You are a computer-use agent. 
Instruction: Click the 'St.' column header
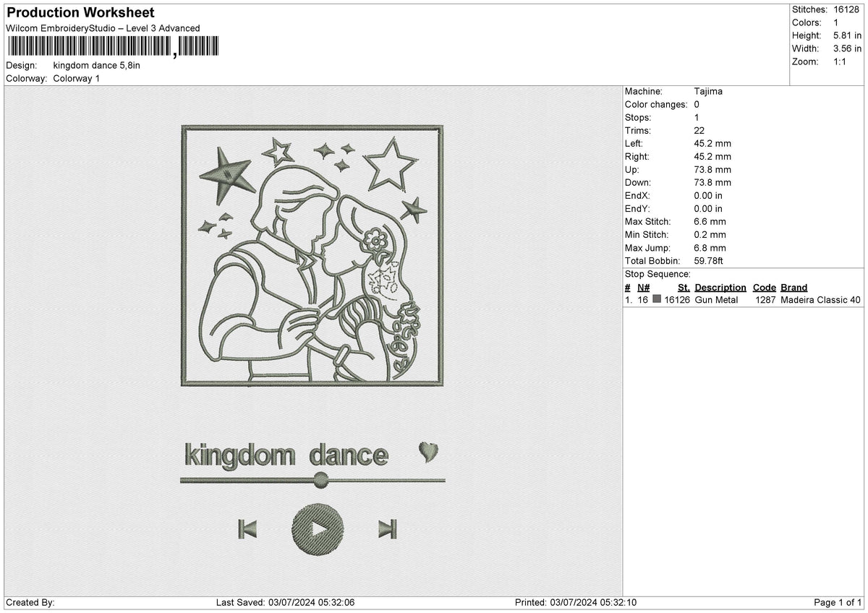tap(684, 287)
